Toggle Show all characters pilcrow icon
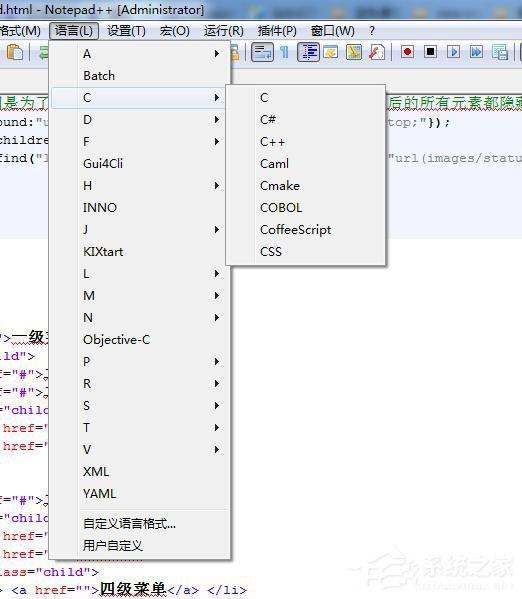 pos(284,52)
